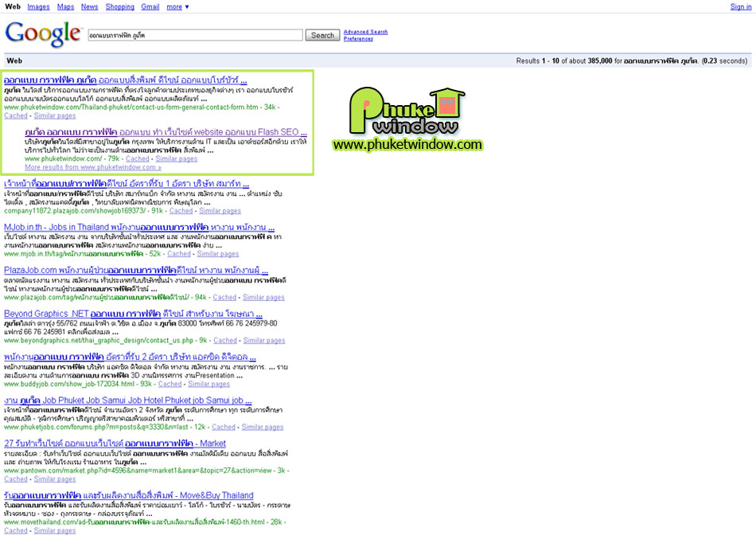Click the 'Web' heading in results bar
The image size is (756, 543).
[14, 61]
